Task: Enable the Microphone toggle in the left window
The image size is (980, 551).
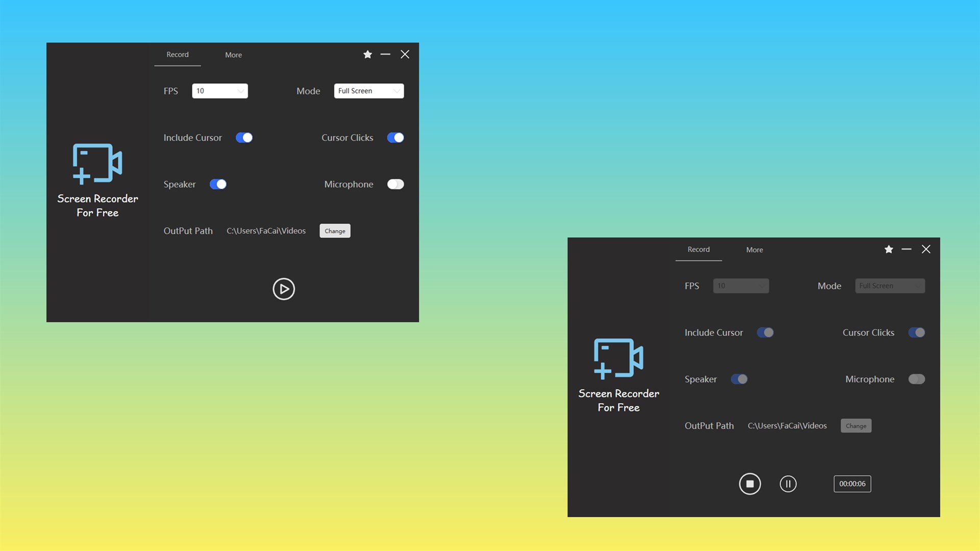Action: (395, 184)
